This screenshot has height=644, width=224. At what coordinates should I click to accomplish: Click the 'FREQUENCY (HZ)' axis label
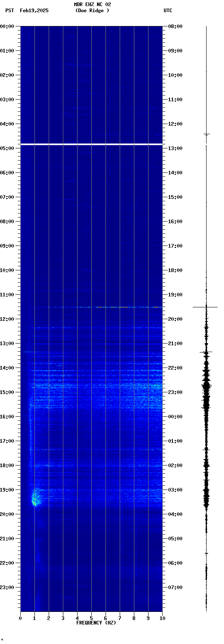pos(96,623)
